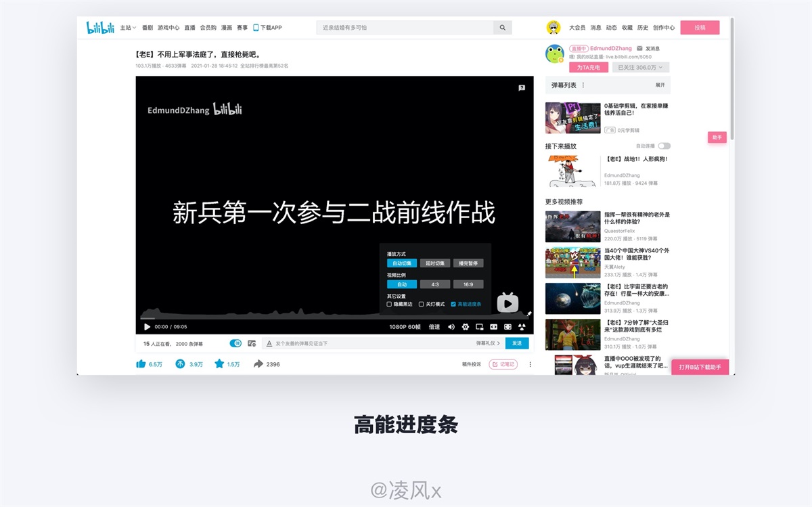Viewport: 812px width, 507px height.
Task: Click the pink 投稿 button
Action: coord(700,28)
